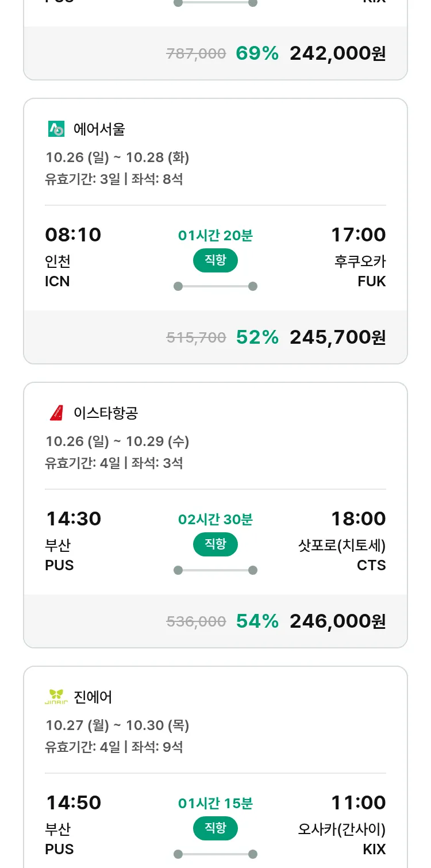Select the 246,000원 Eastar Jet fare
431x868 pixels.
(x=337, y=621)
